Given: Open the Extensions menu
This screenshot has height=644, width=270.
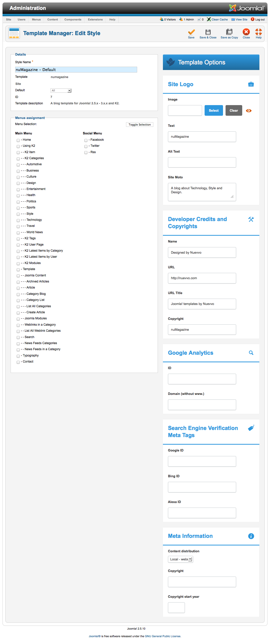Looking at the screenshot, I should click(x=95, y=19).
